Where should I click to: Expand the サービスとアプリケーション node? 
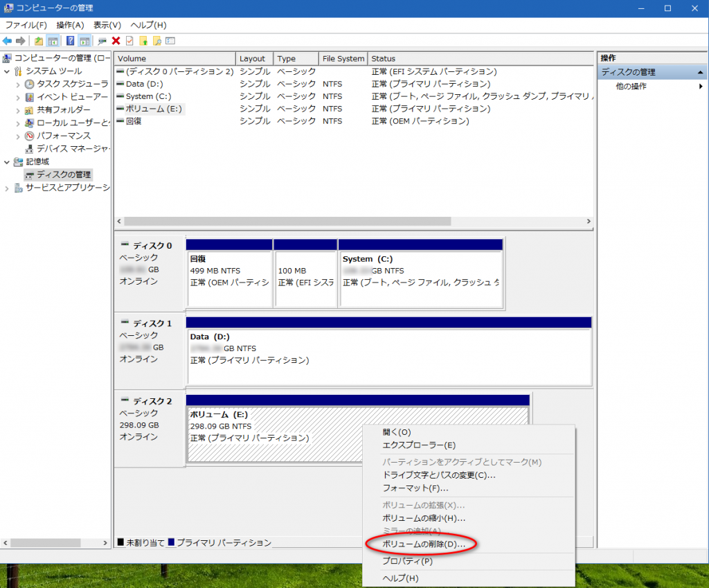[7, 188]
